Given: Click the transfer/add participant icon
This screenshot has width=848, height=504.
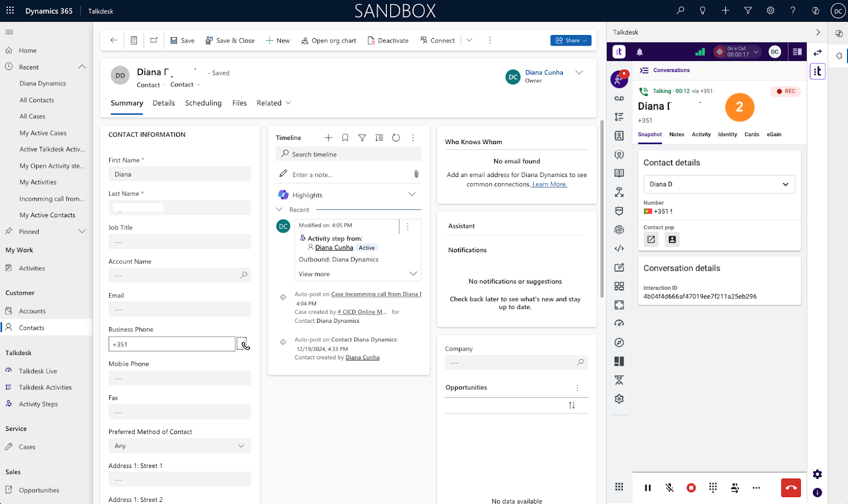Looking at the screenshot, I should pos(735,488).
